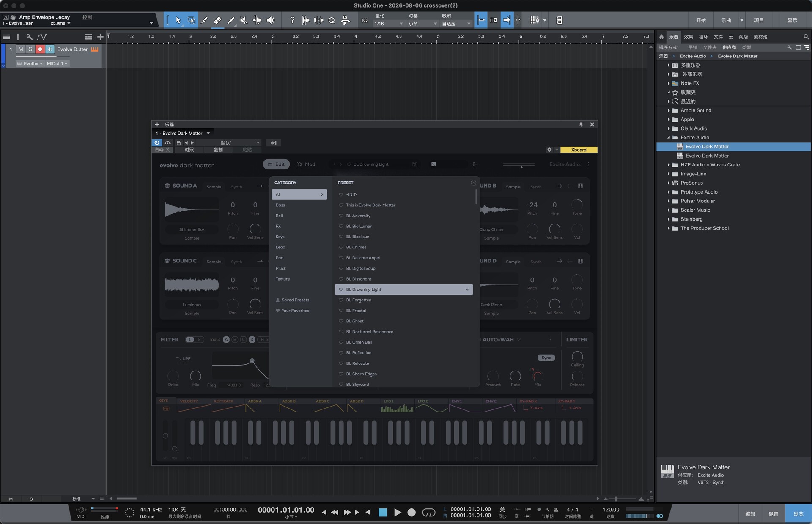
Task: Switch to the 效果 browser tab
Action: (689, 37)
